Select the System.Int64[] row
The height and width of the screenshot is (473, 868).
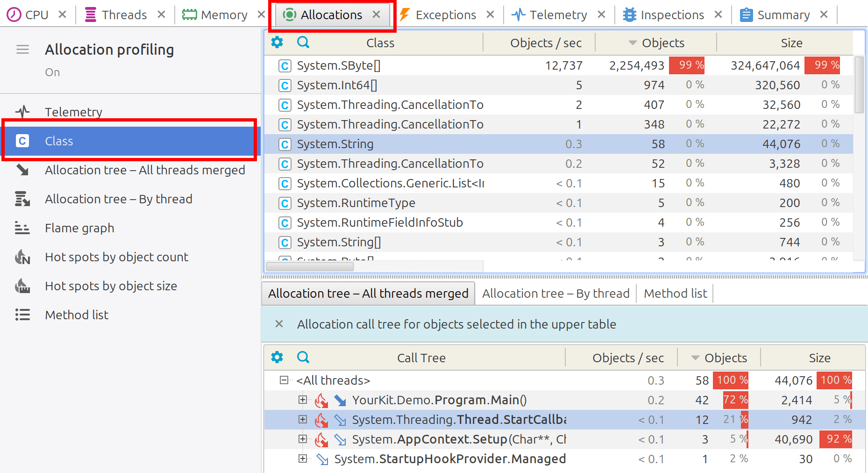[x=559, y=85]
